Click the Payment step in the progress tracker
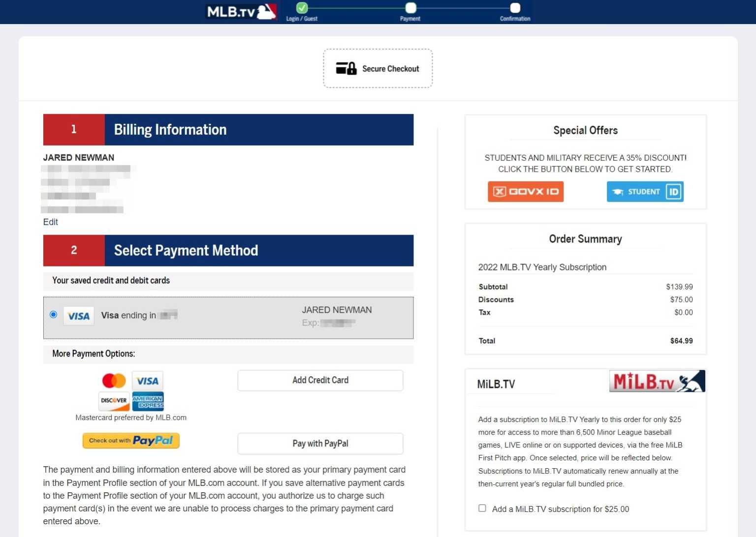Image resolution: width=756 pixels, height=537 pixels. pyautogui.click(x=410, y=8)
